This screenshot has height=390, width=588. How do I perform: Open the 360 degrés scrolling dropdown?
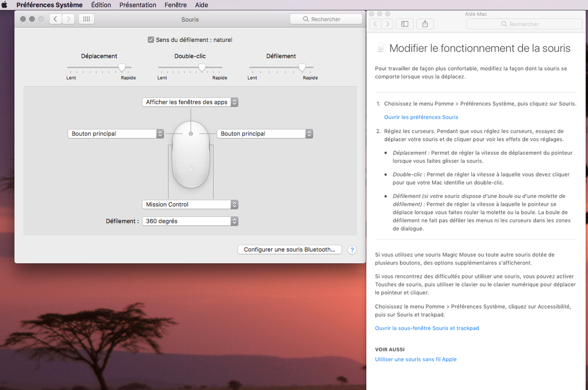tap(190, 221)
